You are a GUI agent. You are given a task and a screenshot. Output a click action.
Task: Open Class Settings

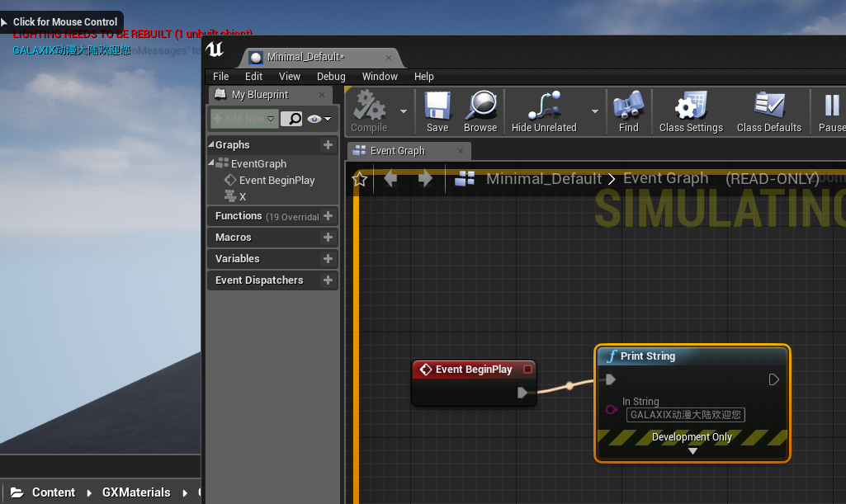[x=691, y=111]
